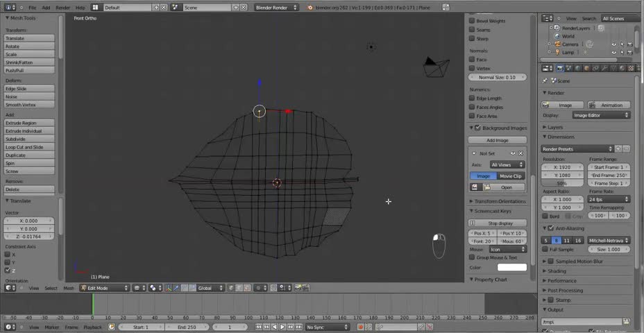Disable the Z constraint axis checkbox
The height and width of the screenshot is (333, 644).
pos(8,270)
